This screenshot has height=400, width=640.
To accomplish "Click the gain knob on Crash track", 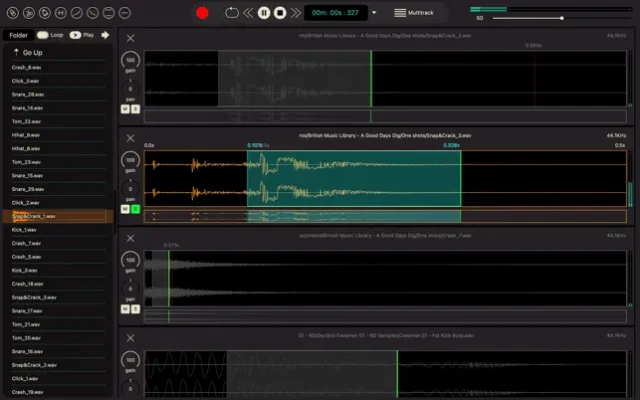I will (130, 261).
